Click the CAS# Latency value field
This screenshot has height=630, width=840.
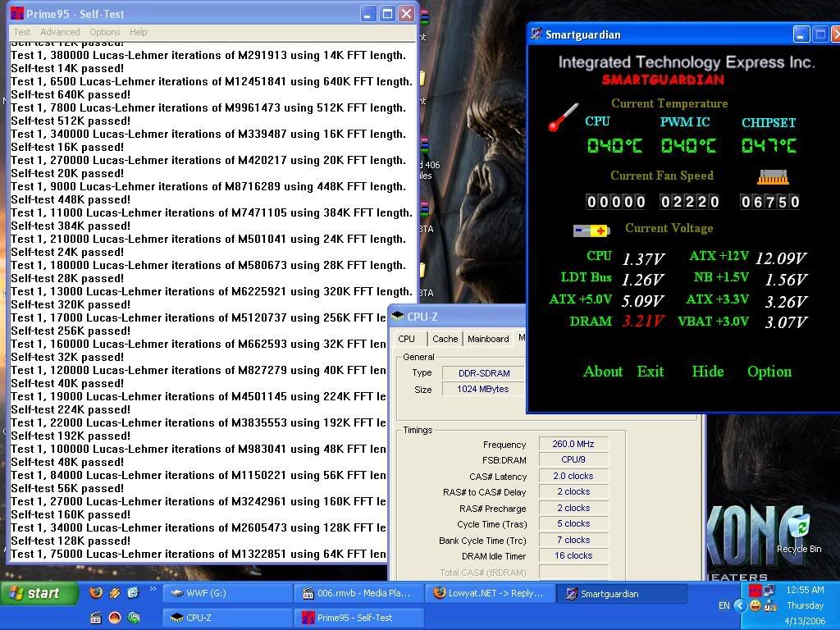click(x=573, y=476)
